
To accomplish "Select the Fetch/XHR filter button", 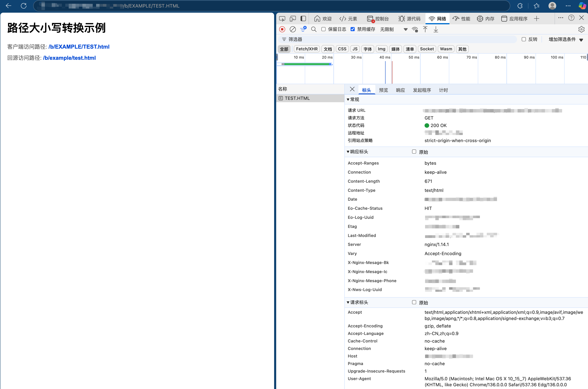I will point(307,49).
